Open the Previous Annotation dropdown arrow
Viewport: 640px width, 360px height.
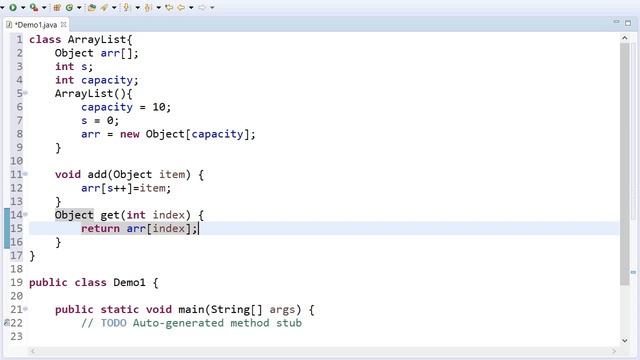(x=159, y=7)
